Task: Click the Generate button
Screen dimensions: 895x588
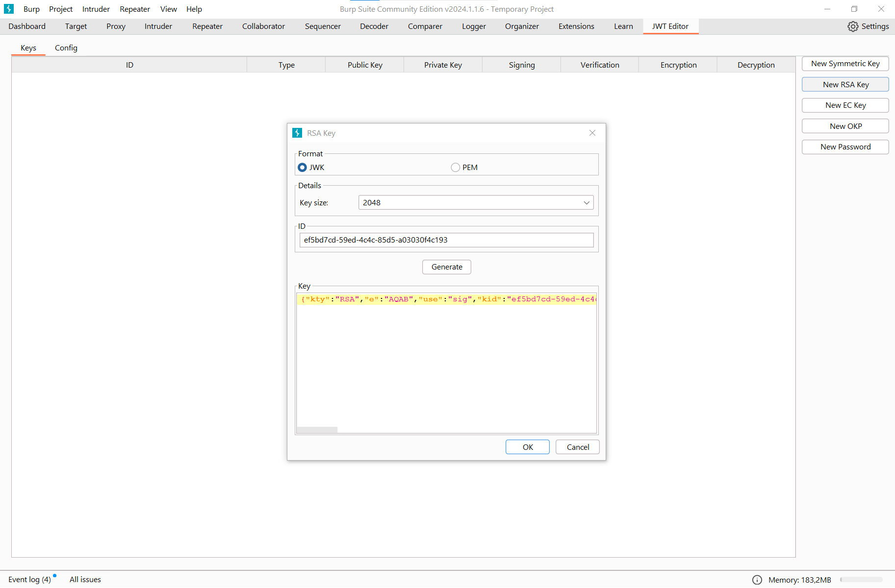Action: (x=447, y=267)
